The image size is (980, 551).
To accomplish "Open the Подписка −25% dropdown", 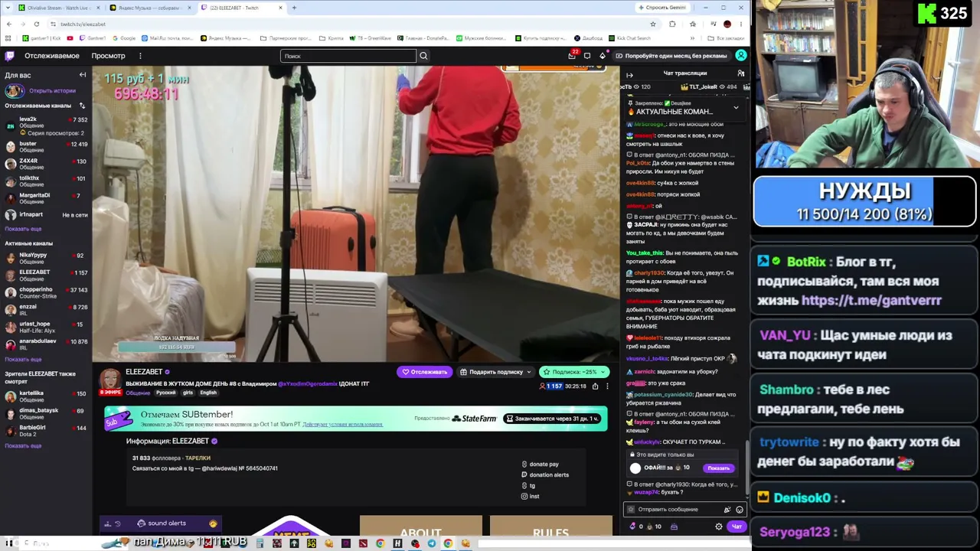I will (x=574, y=372).
